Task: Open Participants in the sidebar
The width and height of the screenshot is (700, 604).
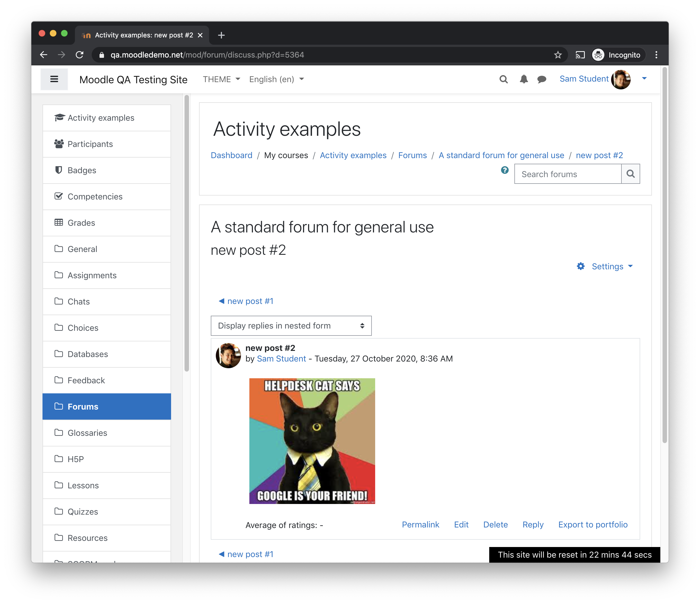Action: click(107, 144)
